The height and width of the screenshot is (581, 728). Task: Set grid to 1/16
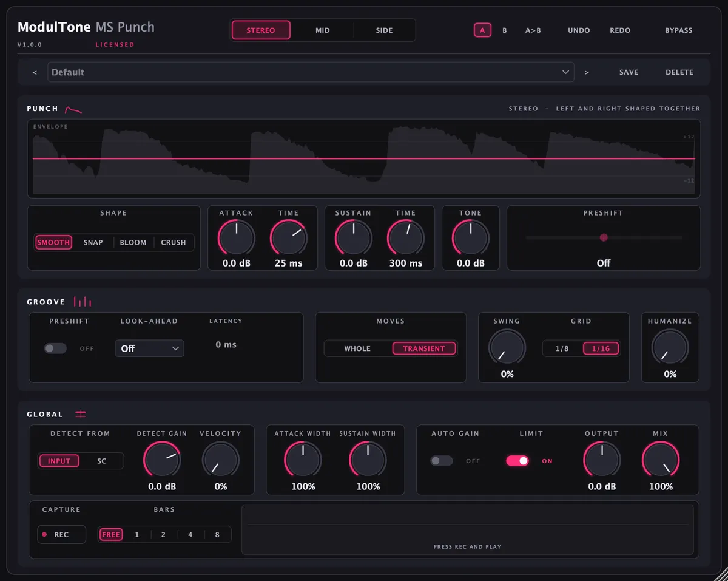coord(601,348)
